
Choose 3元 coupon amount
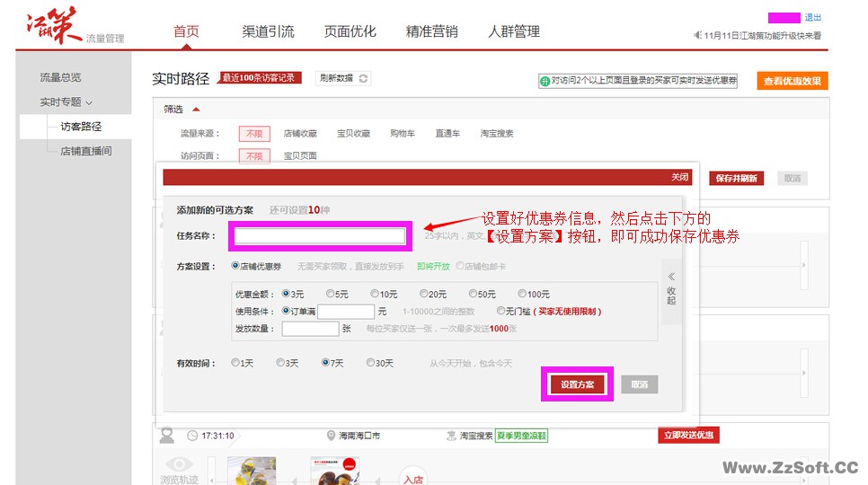click(x=286, y=294)
